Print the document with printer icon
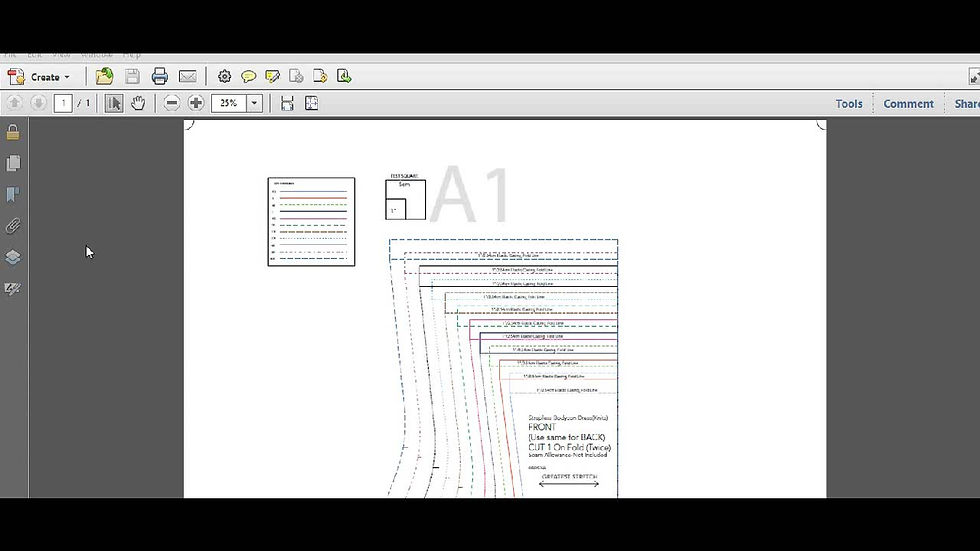 [x=159, y=76]
